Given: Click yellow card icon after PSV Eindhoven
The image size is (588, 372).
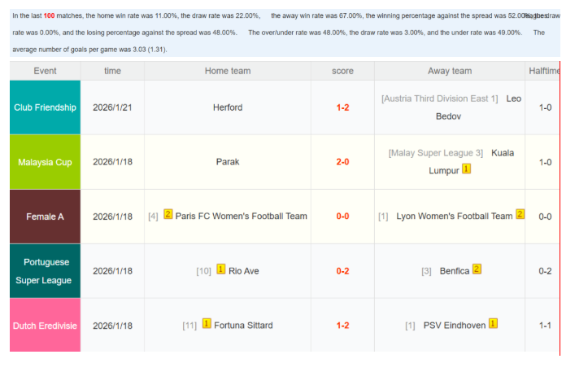Looking at the screenshot, I should [x=493, y=324].
